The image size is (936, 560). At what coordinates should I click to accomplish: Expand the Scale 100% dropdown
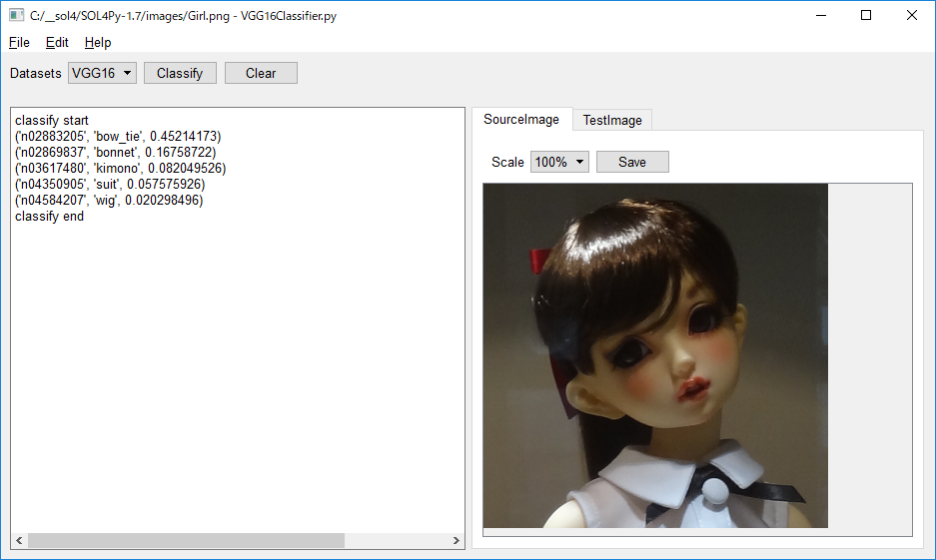tap(559, 162)
